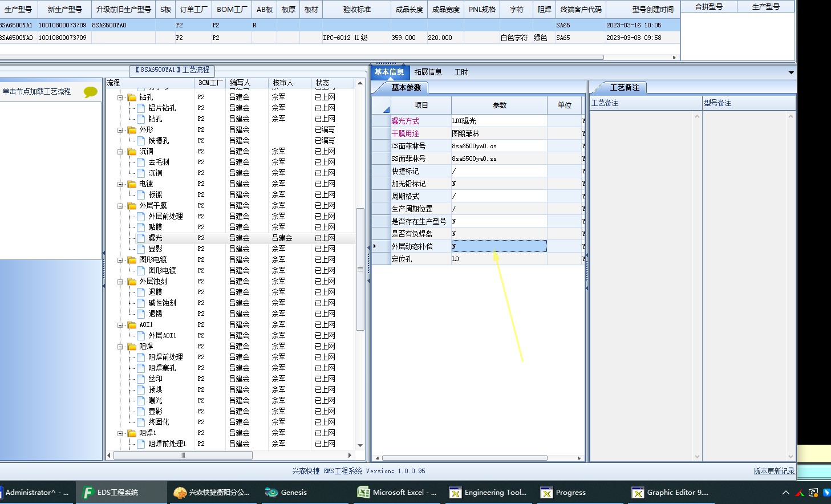Screen dimensions: 831x504
Task: Click the 外形 folder icon
Action: (x=132, y=129)
